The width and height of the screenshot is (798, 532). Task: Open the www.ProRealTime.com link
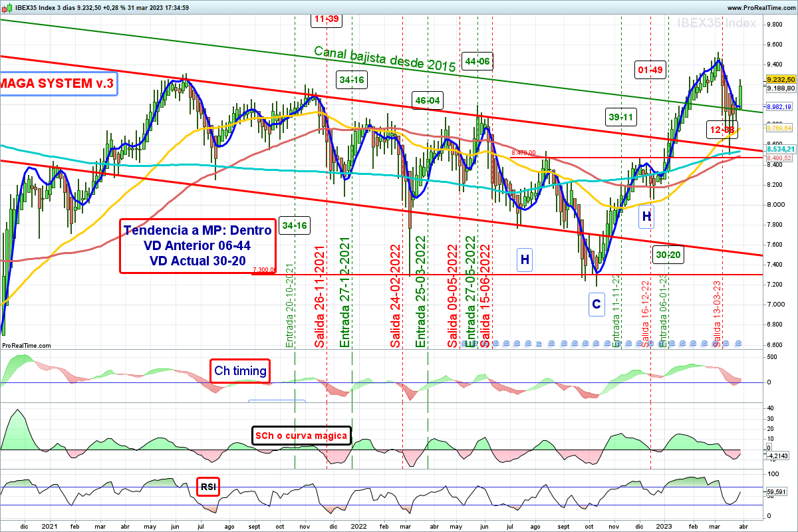(x=762, y=7)
